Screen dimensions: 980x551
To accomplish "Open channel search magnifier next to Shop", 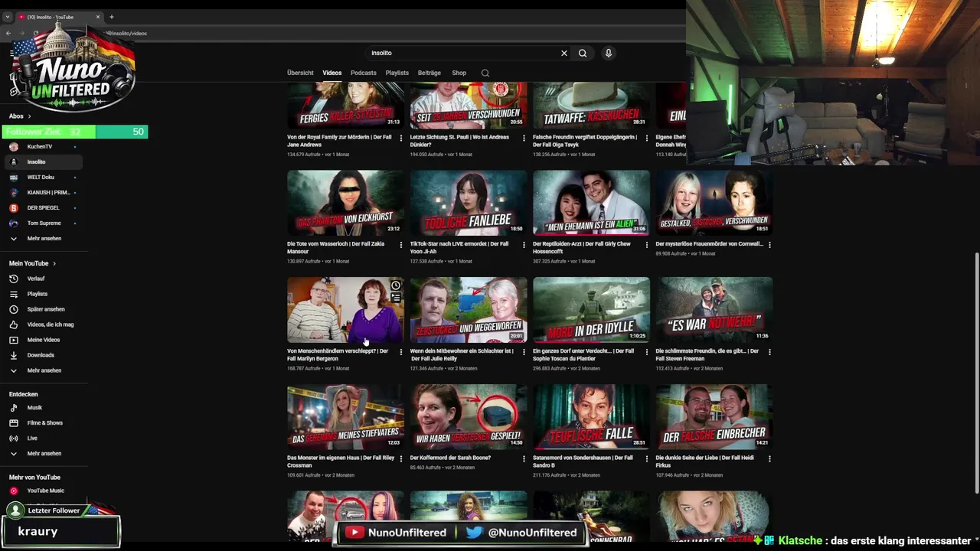I will click(x=485, y=73).
